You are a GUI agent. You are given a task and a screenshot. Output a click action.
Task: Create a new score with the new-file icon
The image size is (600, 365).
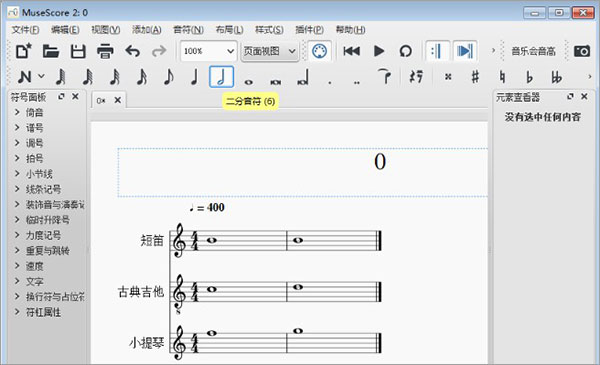(x=23, y=51)
